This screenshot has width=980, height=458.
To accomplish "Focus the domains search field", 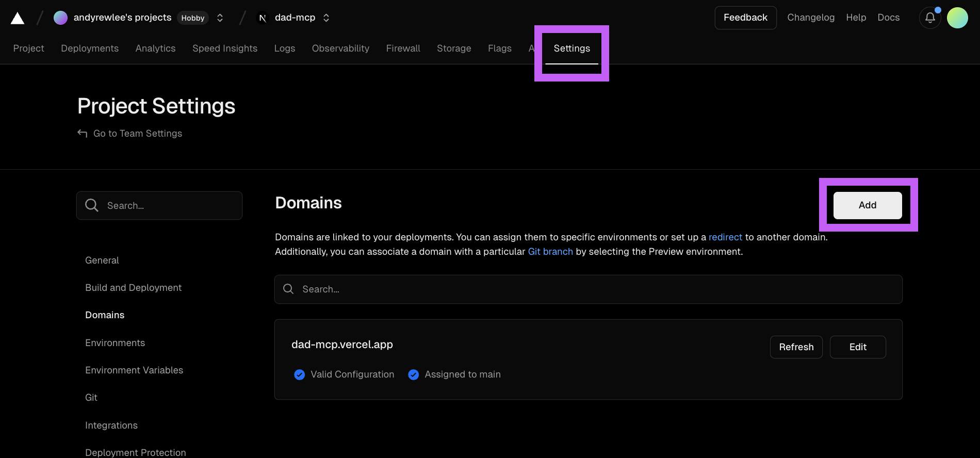I will click(588, 289).
